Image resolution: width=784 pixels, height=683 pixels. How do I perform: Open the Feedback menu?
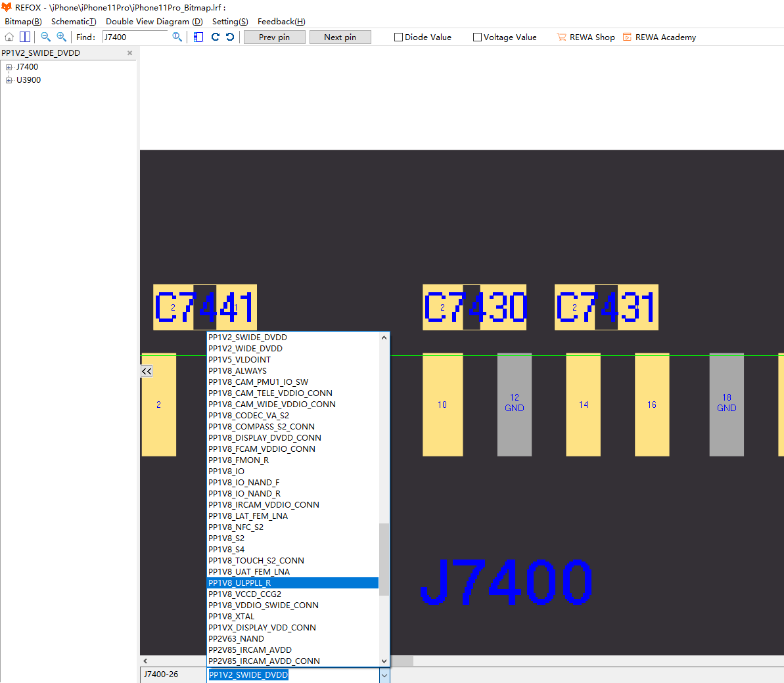281,22
